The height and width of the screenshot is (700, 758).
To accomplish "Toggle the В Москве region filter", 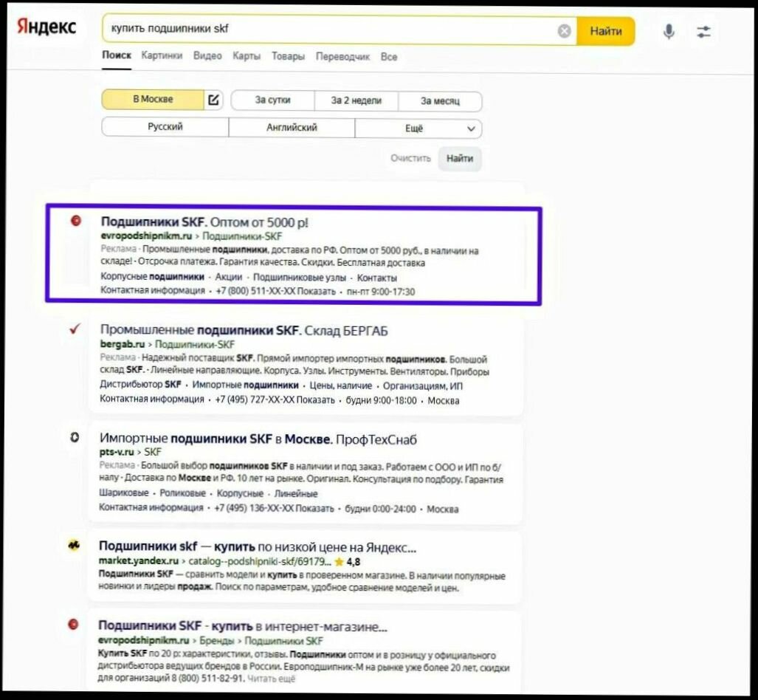I will pos(153,99).
